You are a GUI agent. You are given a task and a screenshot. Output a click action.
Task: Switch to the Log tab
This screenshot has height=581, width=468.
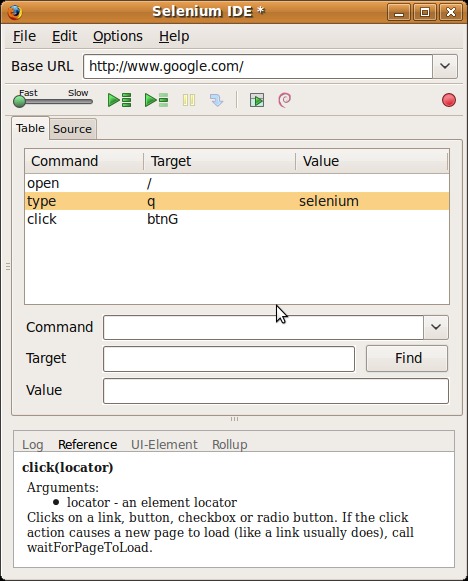click(x=33, y=444)
